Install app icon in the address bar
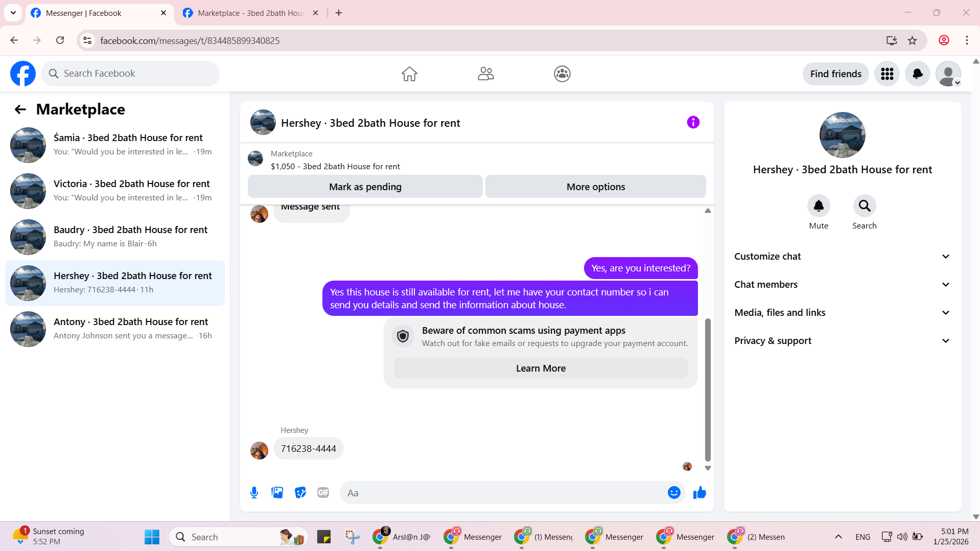 pyautogui.click(x=892, y=40)
